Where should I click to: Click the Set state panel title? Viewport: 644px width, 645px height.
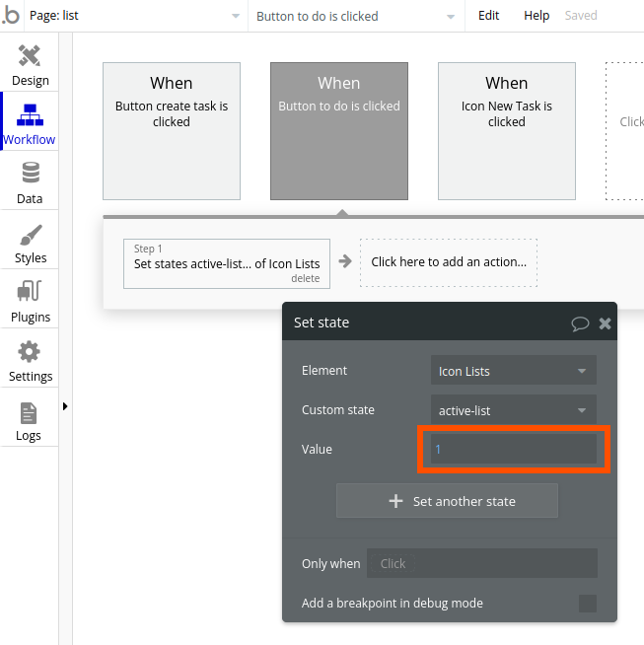click(x=322, y=322)
